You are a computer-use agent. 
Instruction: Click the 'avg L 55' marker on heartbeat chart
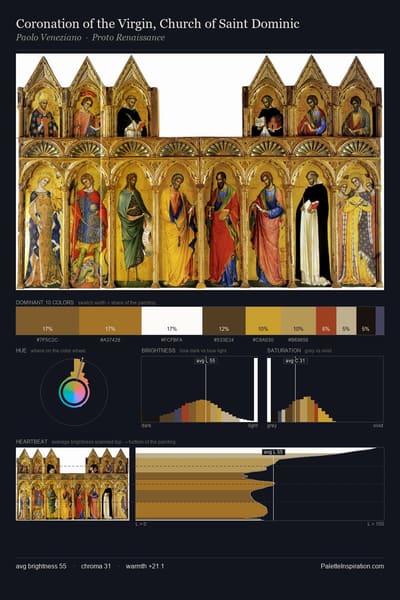tap(273, 452)
